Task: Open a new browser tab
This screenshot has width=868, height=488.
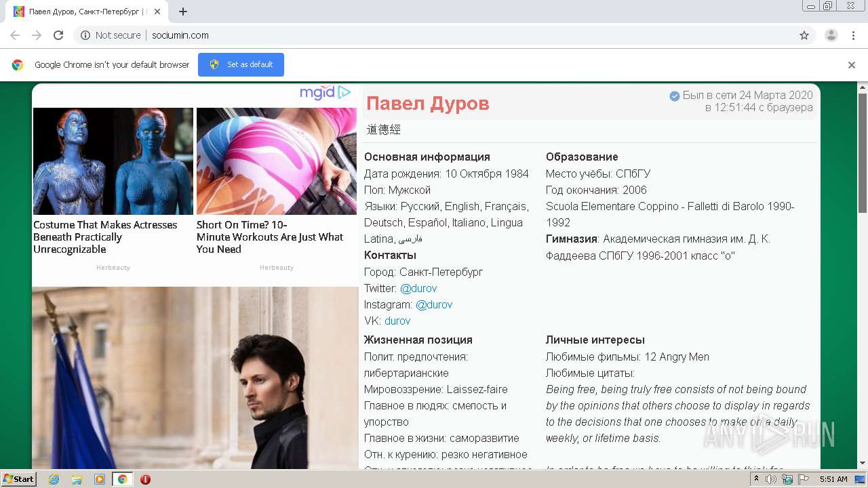Action: coord(183,12)
